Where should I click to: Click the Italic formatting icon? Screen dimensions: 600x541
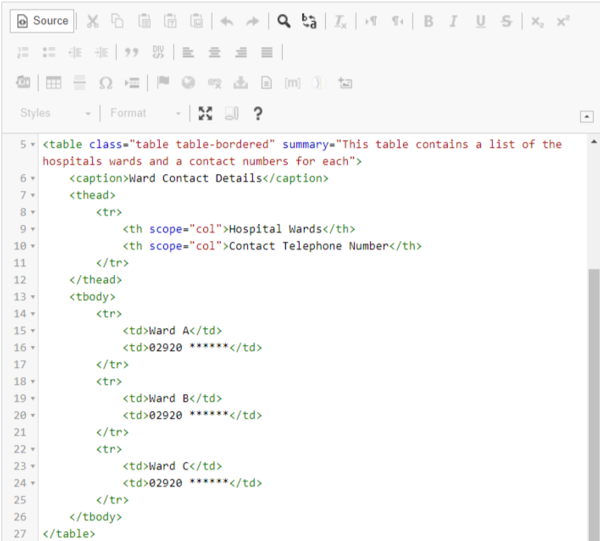click(x=454, y=21)
